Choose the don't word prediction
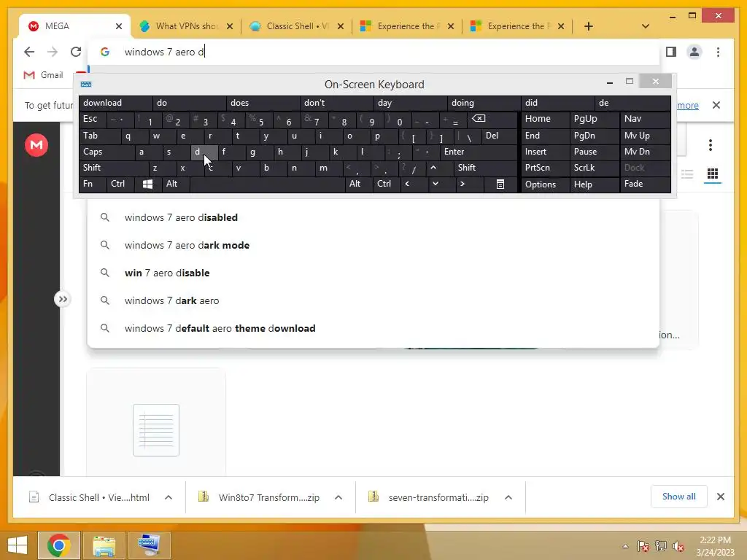The height and width of the screenshot is (560, 747). [337, 103]
